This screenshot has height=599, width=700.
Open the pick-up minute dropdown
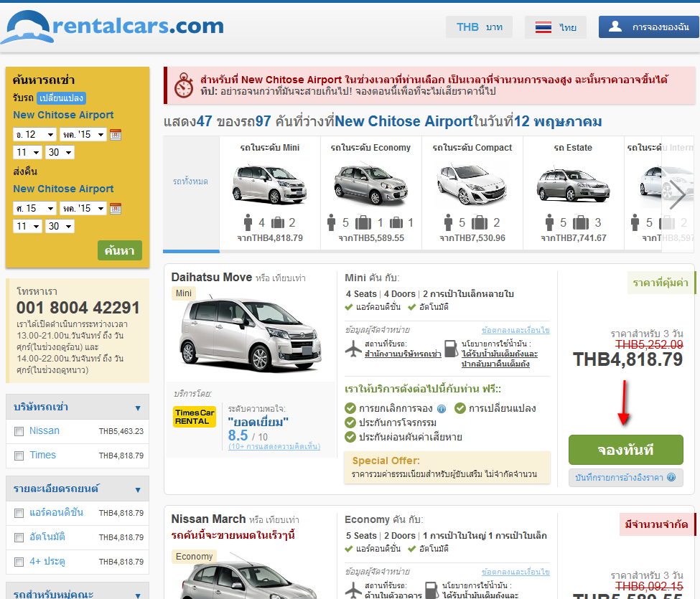click(x=60, y=153)
